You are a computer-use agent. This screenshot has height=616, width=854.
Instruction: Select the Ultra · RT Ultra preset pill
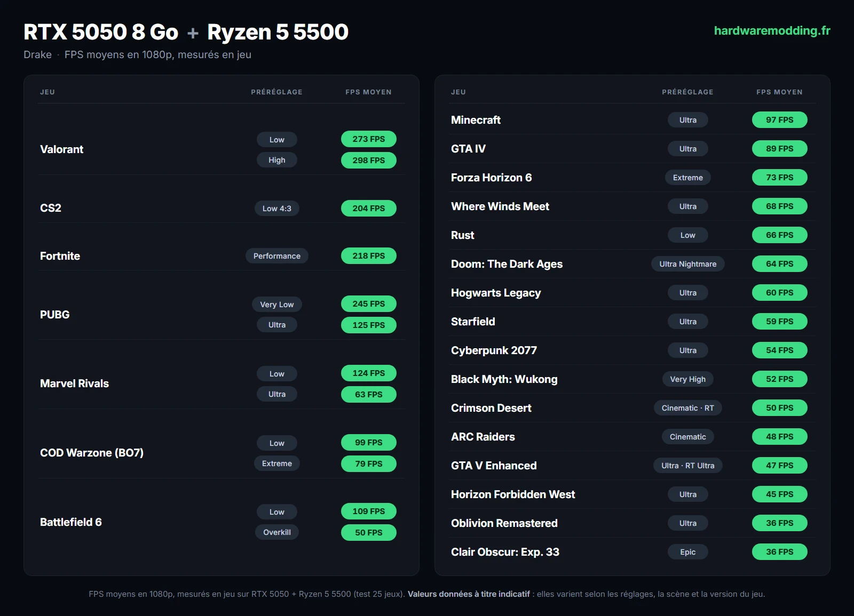coord(688,466)
